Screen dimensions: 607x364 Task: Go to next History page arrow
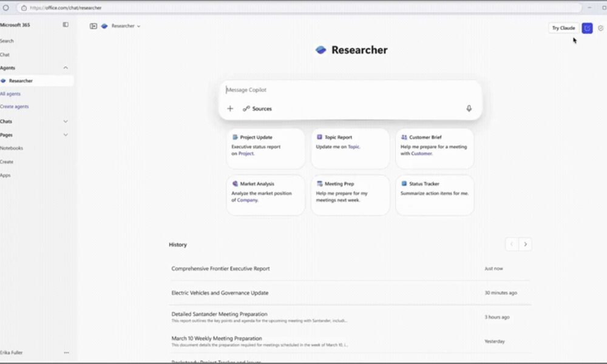click(525, 244)
